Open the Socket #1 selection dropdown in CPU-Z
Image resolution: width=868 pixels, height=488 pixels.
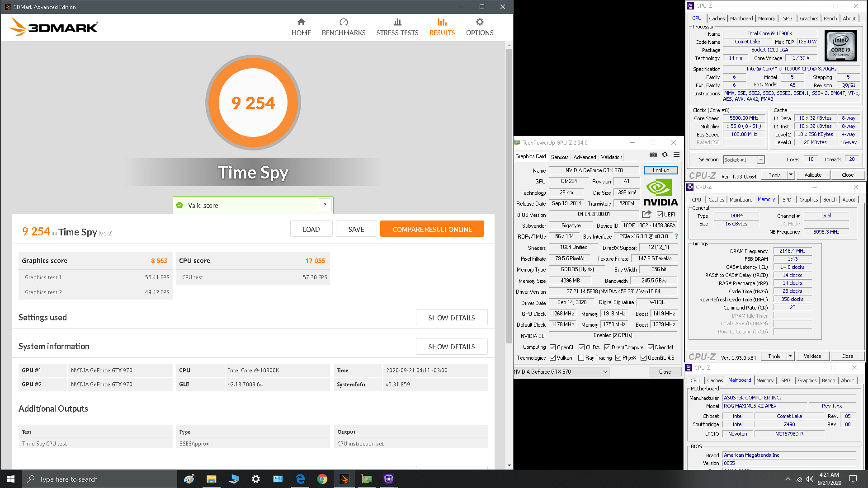click(x=744, y=160)
